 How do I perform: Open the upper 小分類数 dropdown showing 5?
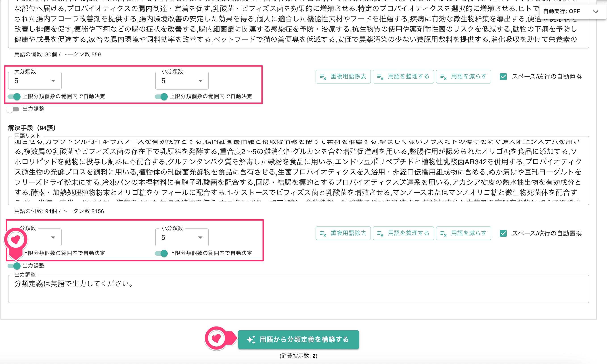[182, 80]
